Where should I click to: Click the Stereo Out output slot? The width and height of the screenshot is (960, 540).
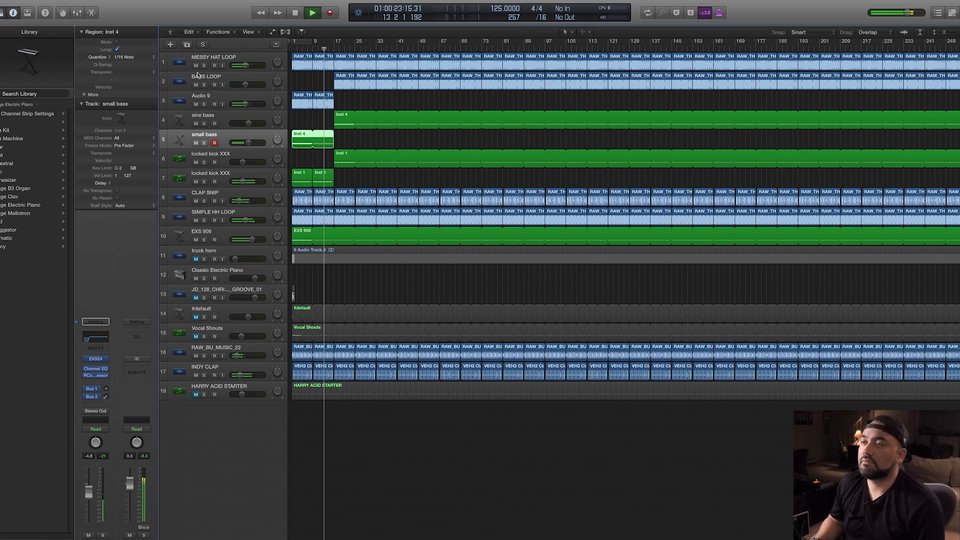pyautogui.click(x=96, y=411)
